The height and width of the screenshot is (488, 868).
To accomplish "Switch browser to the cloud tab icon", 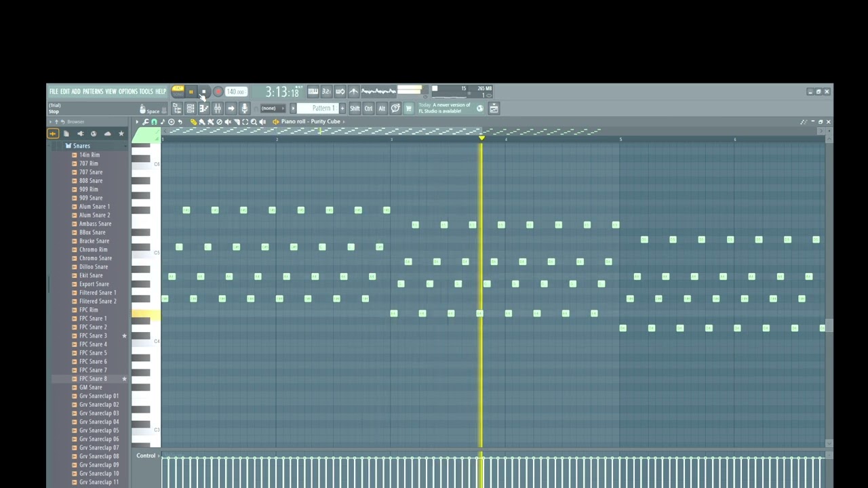I will [107, 134].
